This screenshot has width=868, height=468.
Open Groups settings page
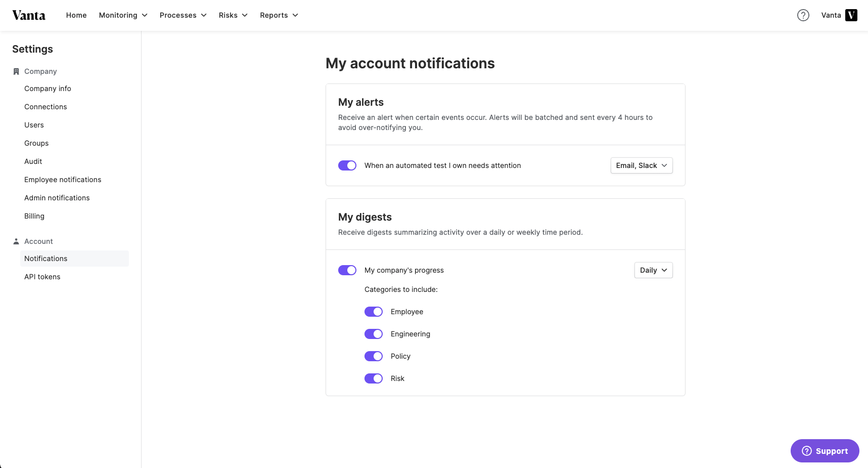point(36,143)
